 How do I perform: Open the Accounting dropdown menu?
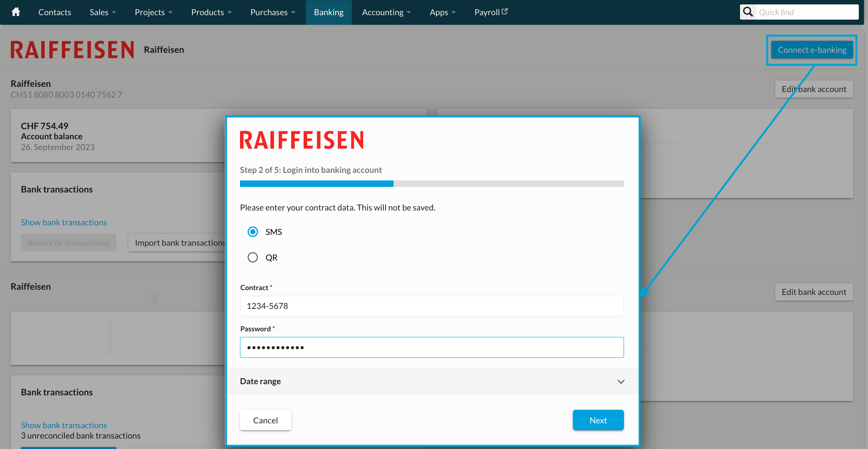point(386,12)
